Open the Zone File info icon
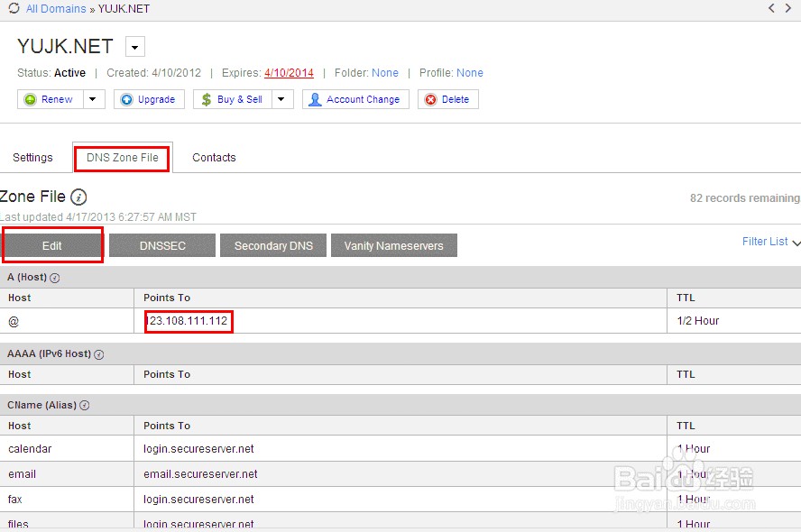Screen dimensions: 801x532 click(78, 197)
